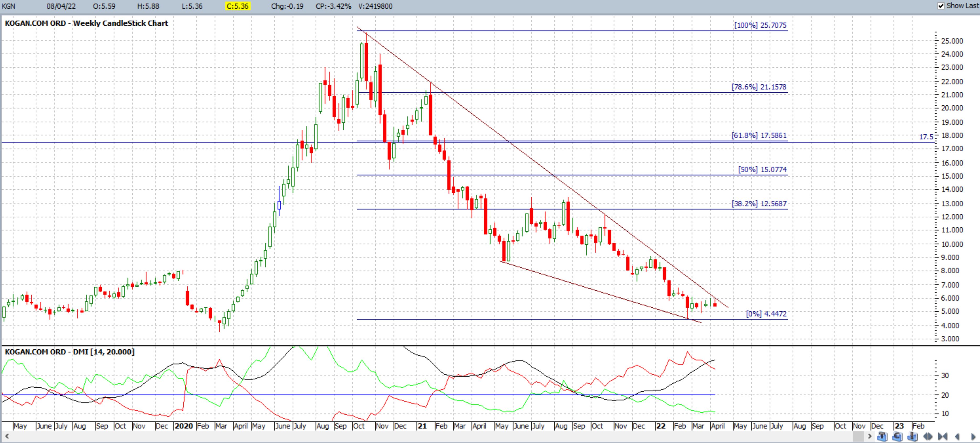The height and width of the screenshot is (443, 980).
Task: Click the date 08/04/22 in header
Action: point(61,6)
